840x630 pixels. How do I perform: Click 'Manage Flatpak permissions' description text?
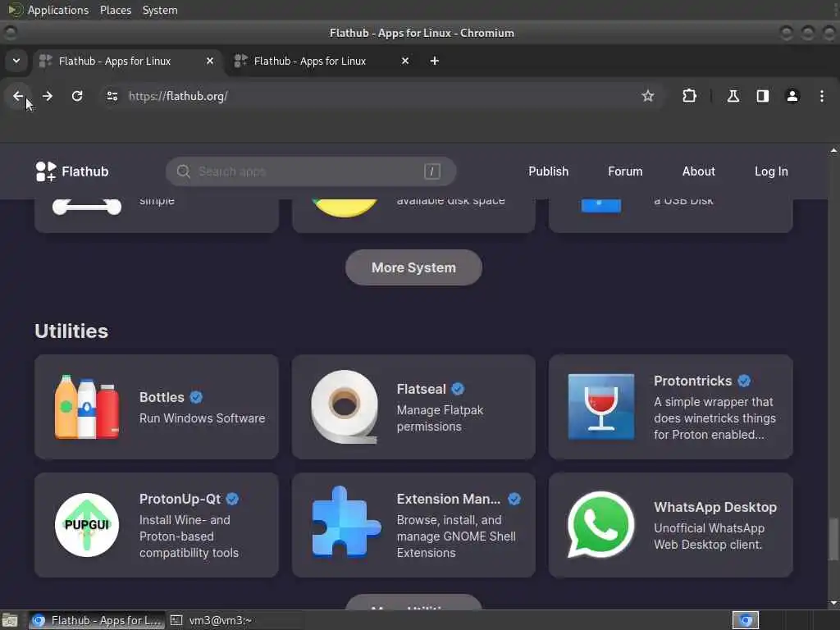(x=440, y=418)
